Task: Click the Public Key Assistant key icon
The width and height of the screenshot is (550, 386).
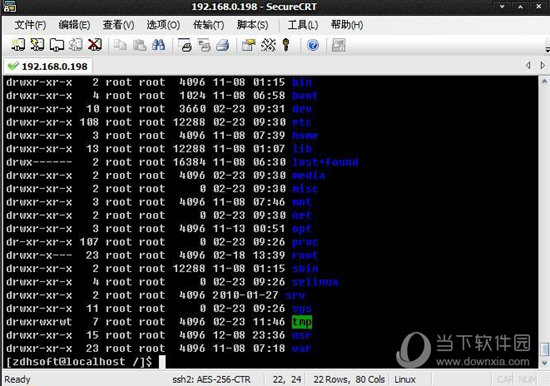Action: [286, 45]
